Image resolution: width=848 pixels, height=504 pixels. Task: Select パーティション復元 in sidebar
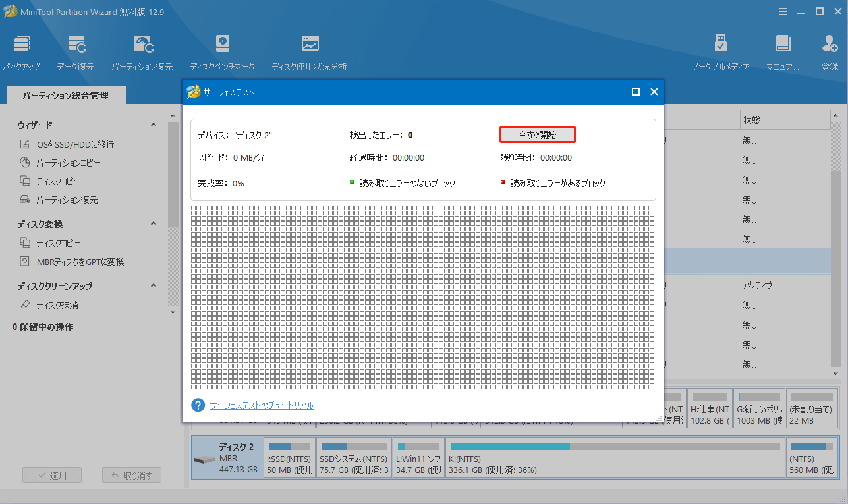click(58, 200)
